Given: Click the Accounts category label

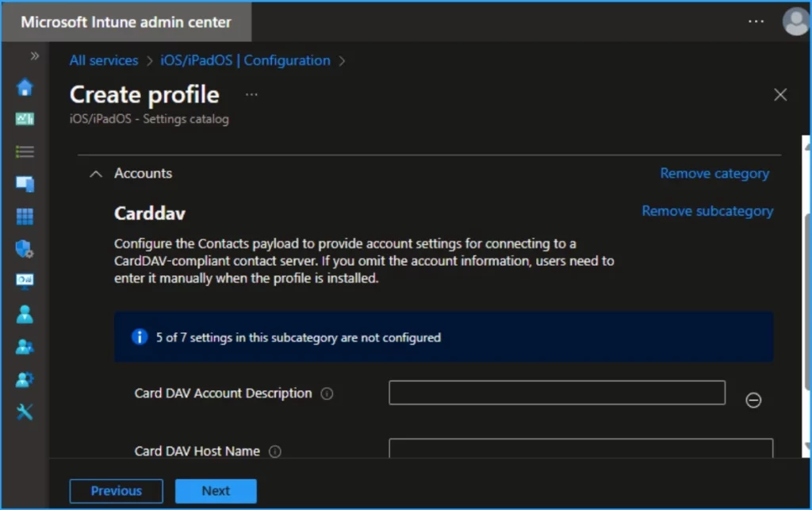Looking at the screenshot, I should [x=144, y=174].
